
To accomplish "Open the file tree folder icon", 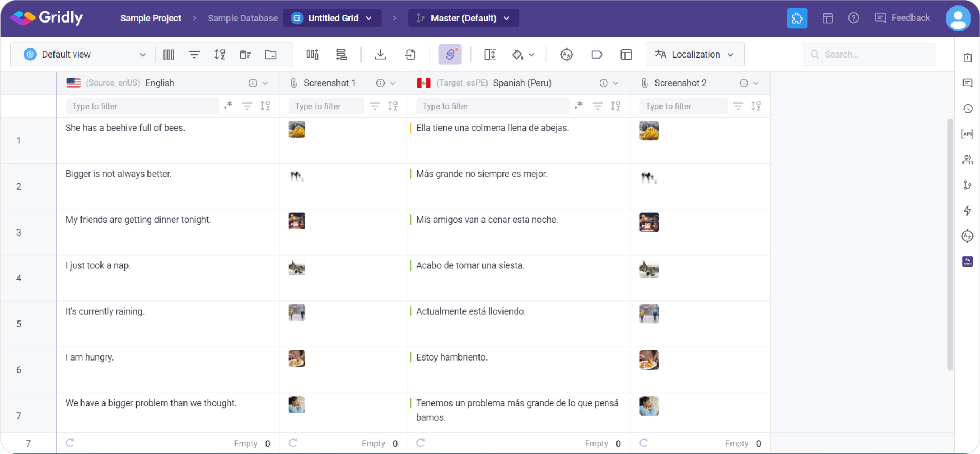I will point(271,55).
